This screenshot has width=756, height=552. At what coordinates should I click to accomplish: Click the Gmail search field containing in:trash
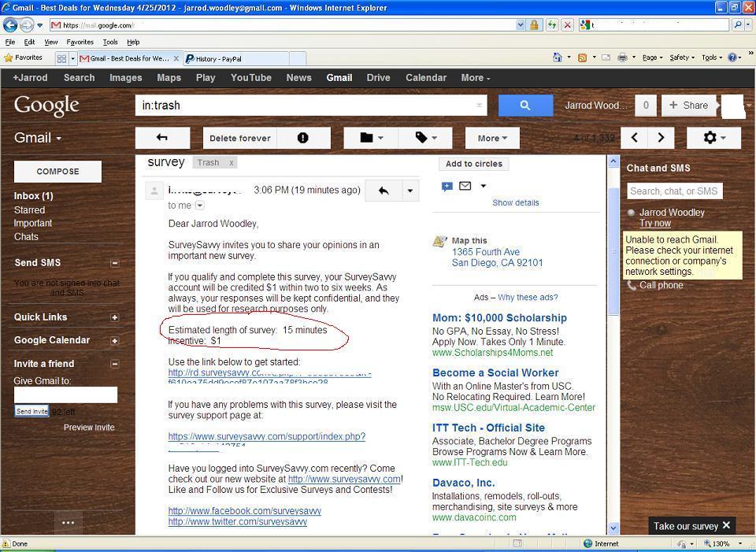pyautogui.click(x=311, y=106)
